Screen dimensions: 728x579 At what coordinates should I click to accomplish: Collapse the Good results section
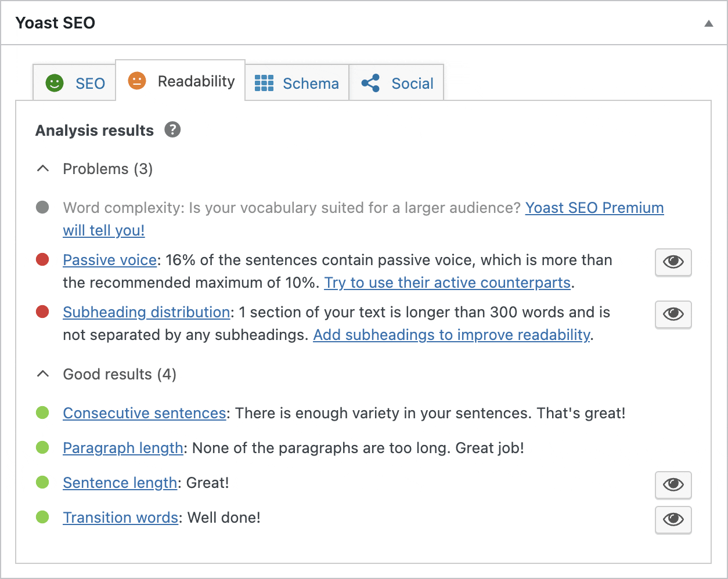42,374
